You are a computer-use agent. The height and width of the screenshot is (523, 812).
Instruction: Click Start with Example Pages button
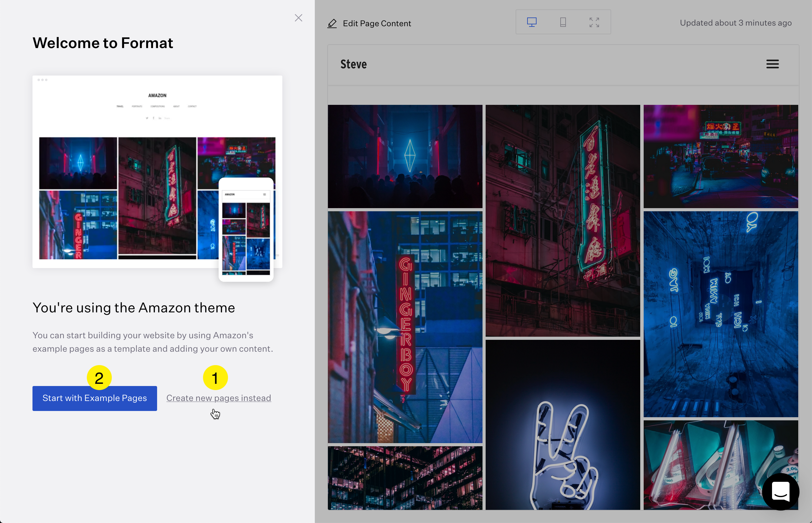[95, 398]
